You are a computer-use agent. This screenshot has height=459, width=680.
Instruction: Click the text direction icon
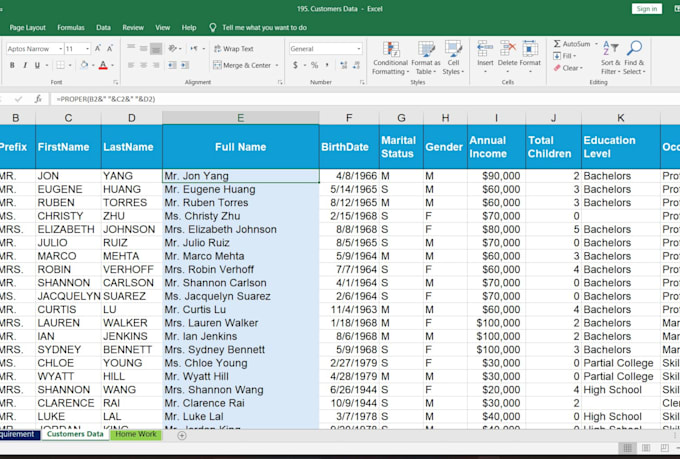tap(194, 49)
